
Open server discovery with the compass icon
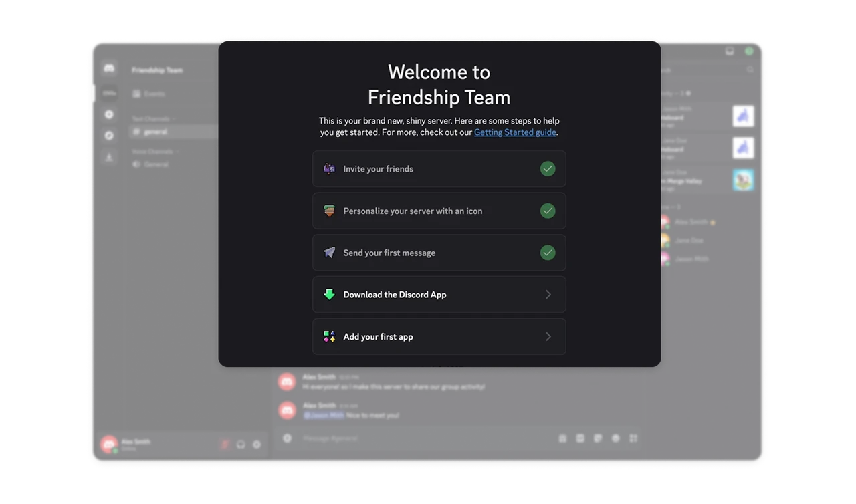pos(109,136)
